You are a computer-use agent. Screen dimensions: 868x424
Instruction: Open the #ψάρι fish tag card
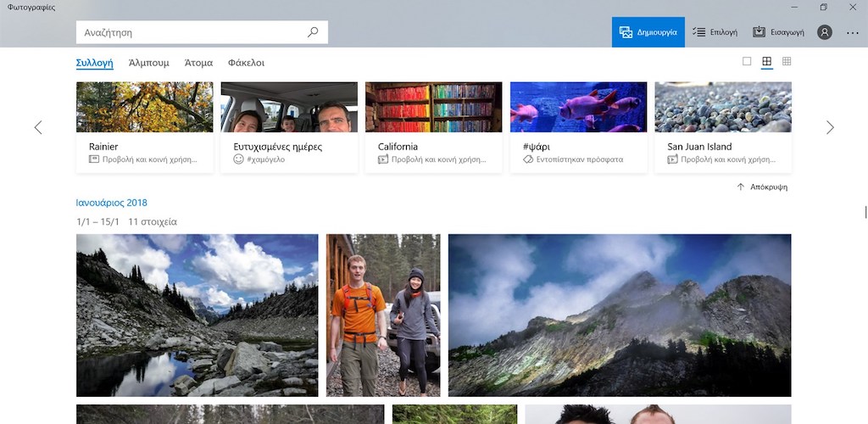578,127
